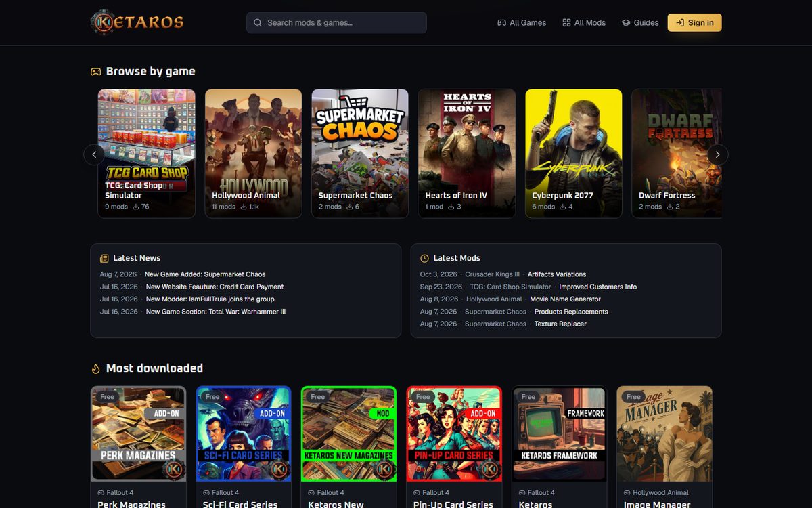Image resolution: width=812 pixels, height=508 pixels.
Task: Open news IamFullTruie joins the group
Action: click(x=211, y=299)
